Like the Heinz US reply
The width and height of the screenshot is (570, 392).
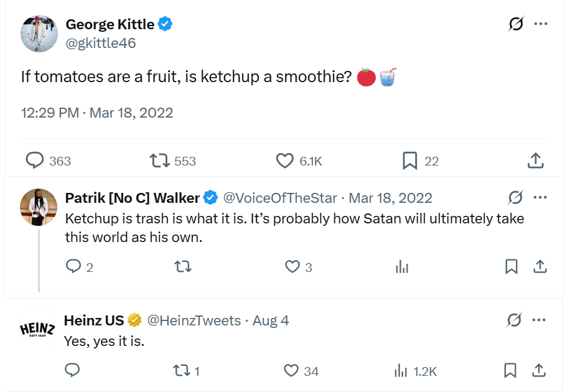click(291, 371)
